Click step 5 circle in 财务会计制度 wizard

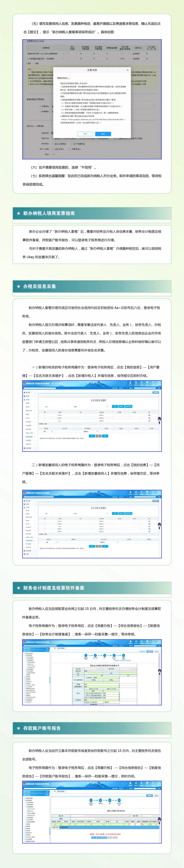(x=124, y=655)
